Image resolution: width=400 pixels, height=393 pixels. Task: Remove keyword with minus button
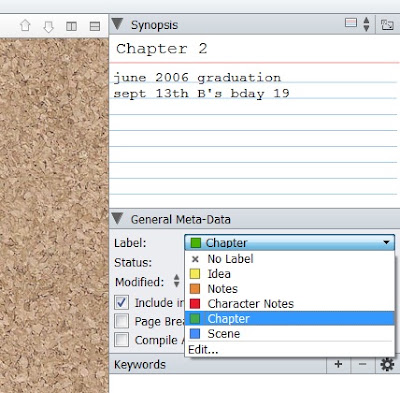362,364
